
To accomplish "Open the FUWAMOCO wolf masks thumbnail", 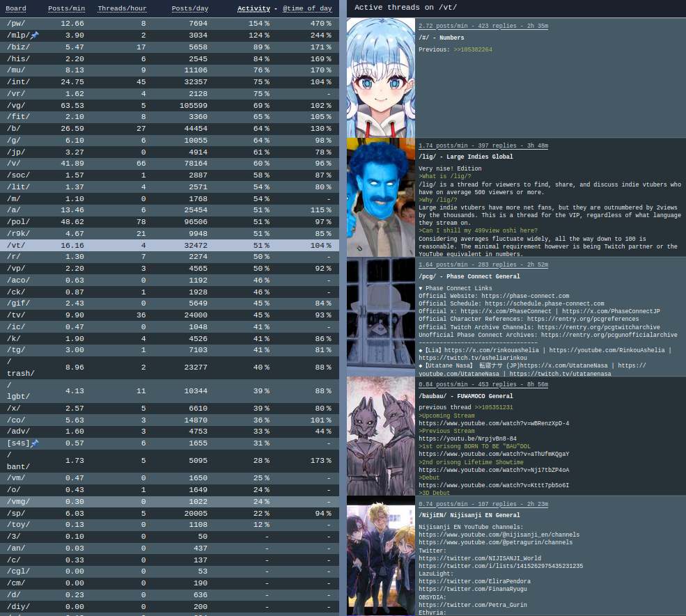I will pyautogui.click(x=381, y=436).
